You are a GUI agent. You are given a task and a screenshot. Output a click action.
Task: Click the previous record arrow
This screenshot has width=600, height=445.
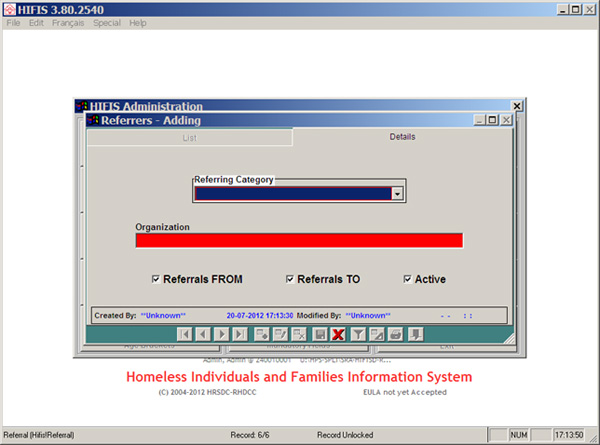pos(203,334)
